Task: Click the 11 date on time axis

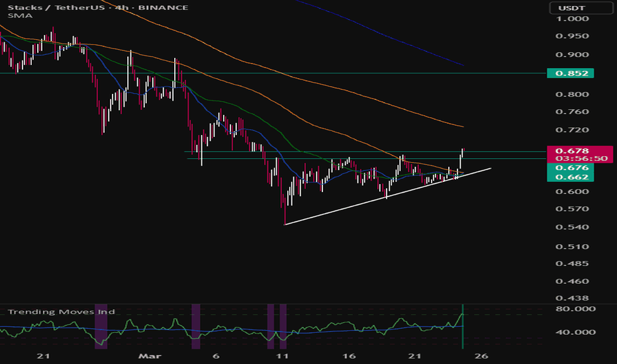Action: 282,356
